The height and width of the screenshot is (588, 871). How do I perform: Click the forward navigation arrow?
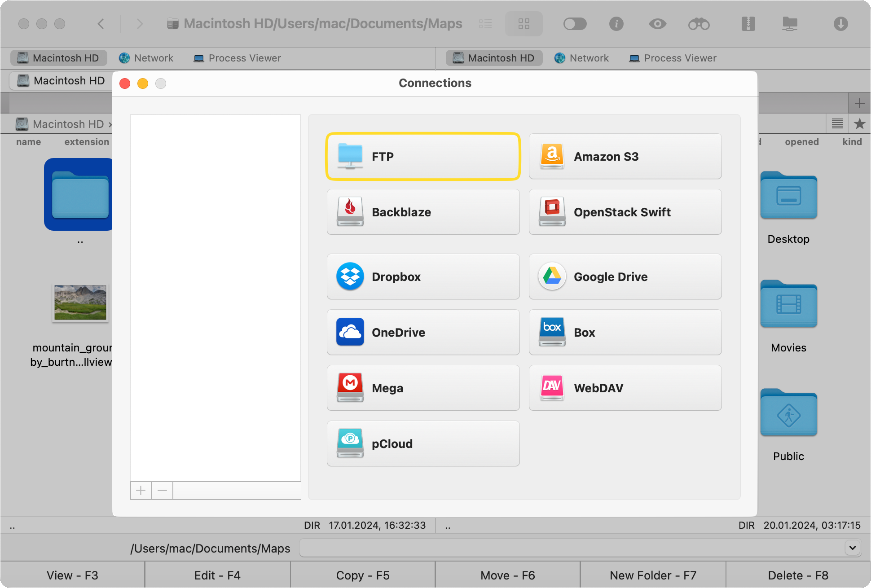(138, 24)
